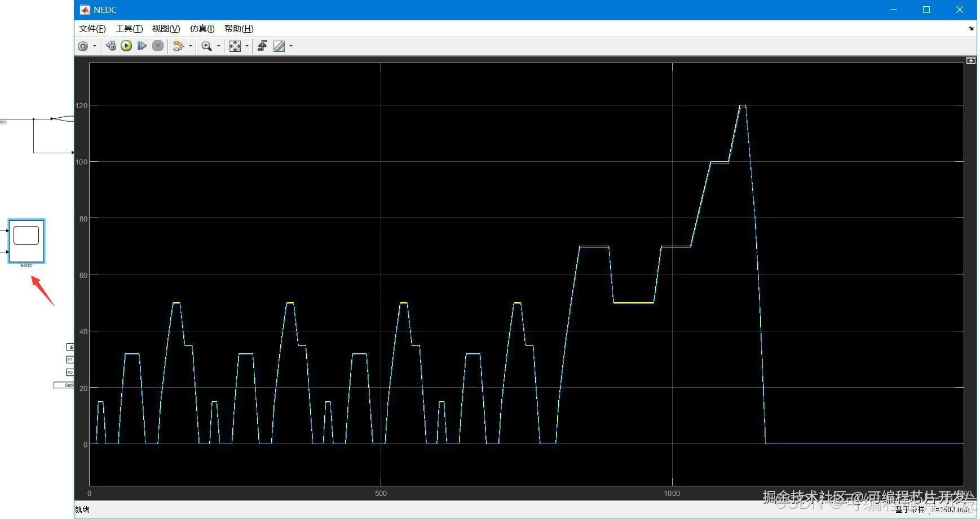Select the zoom magnifier tool

(x=206, y=46)
